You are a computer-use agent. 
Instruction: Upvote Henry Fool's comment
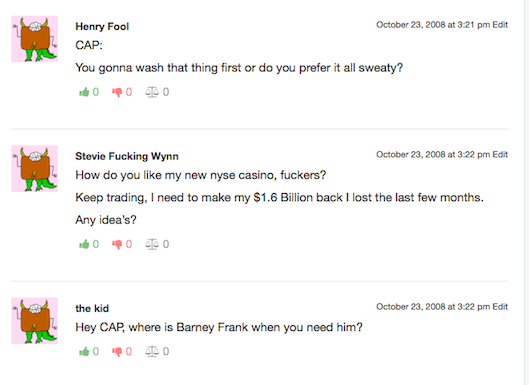tap(84, 92)
